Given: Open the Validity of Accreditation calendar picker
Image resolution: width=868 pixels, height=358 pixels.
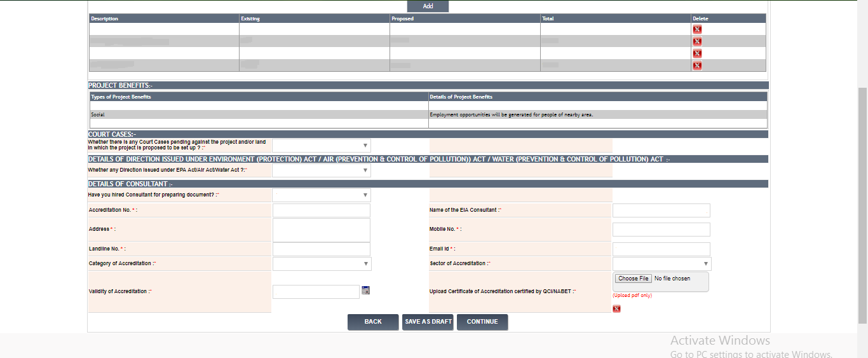Looking at the screenshot, I should point(365,291).
